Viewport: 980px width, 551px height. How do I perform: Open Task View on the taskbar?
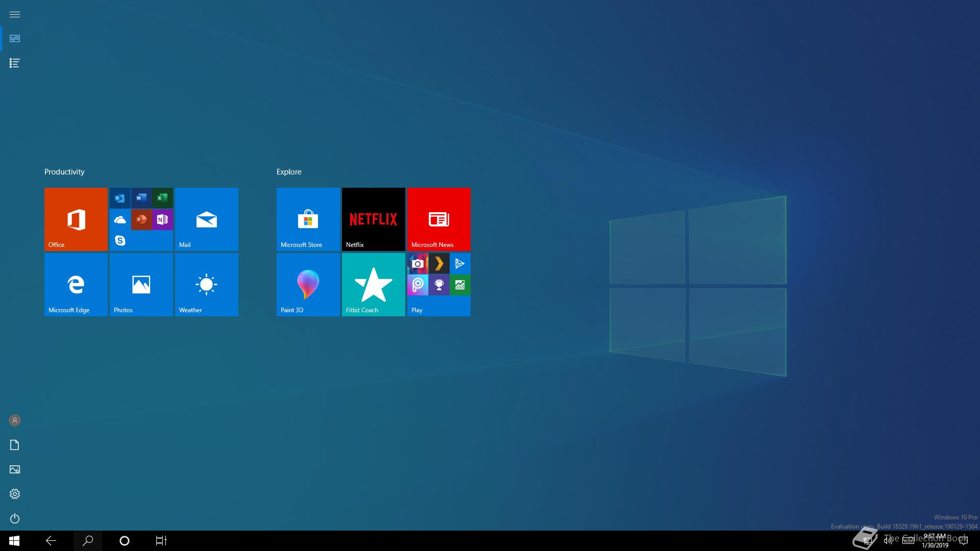[x=161, y=541]
